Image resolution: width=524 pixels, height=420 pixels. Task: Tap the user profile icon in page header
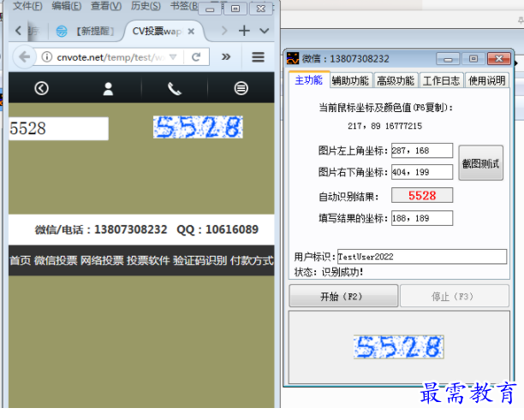click(108, 89)
